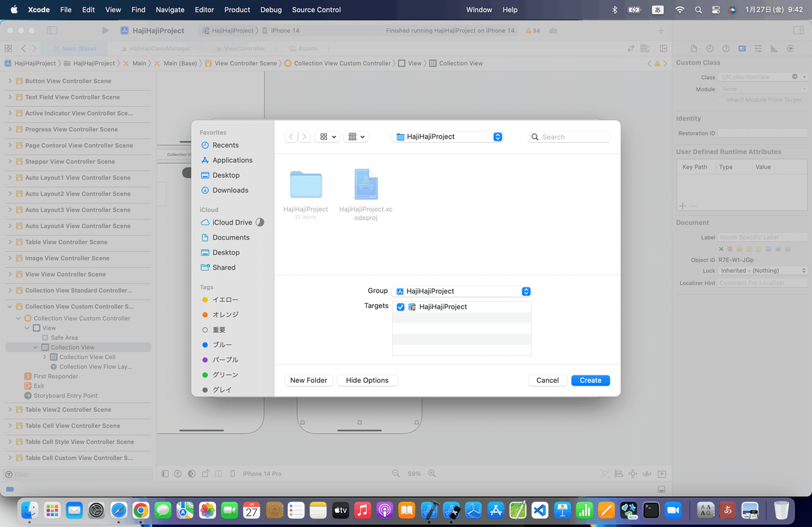Open the Source Control menu

[x=316, y=9]
